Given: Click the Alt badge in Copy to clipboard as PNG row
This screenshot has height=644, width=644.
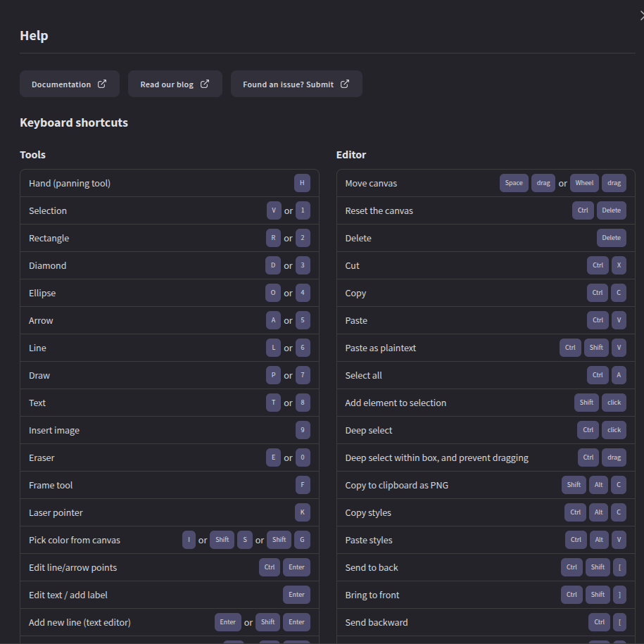Looking at the screenshot, I should click(598, 485).
